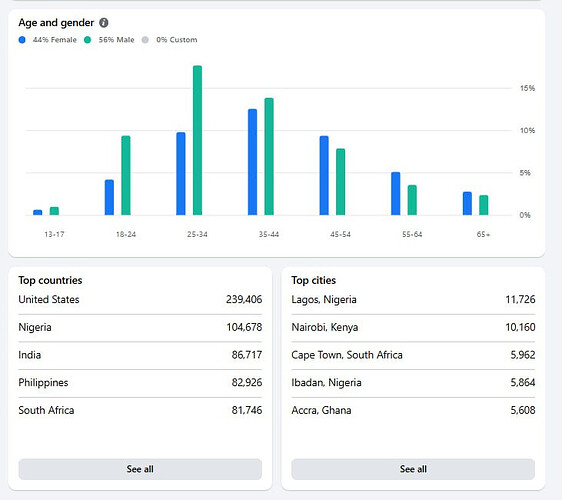
Task: Click the 5,962 value for Cape Town
Action: 523,355
